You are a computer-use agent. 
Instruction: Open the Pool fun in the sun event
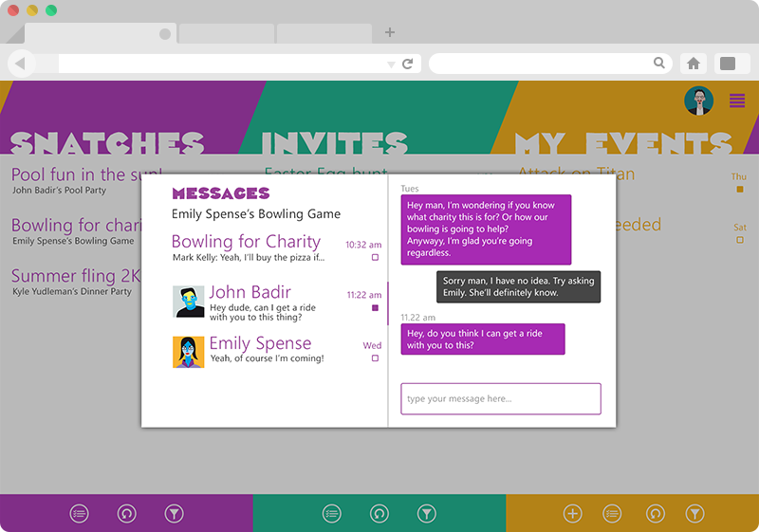(81, 174)
